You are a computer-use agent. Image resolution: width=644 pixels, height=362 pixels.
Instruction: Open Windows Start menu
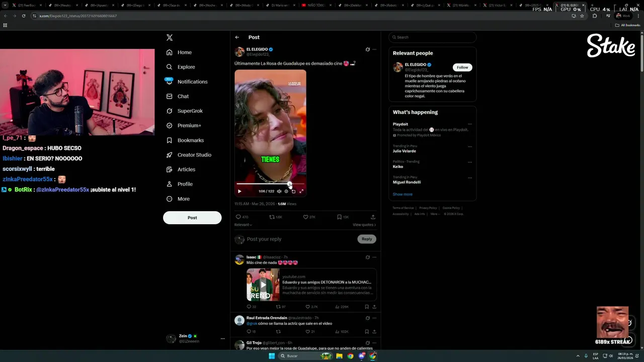tap(272, 356)
